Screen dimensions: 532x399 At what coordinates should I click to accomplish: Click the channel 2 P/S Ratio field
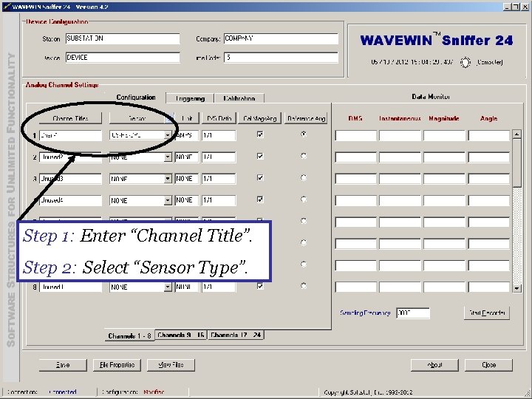219,157
